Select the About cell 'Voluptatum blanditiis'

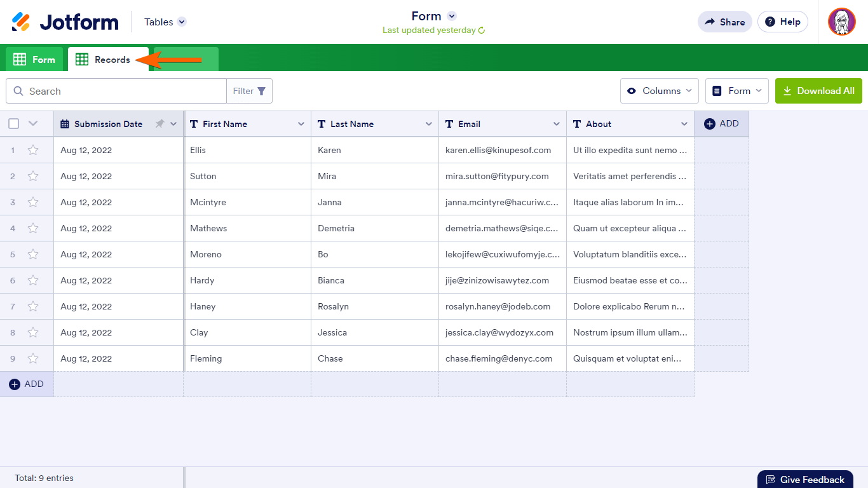(x=630, y=254)
